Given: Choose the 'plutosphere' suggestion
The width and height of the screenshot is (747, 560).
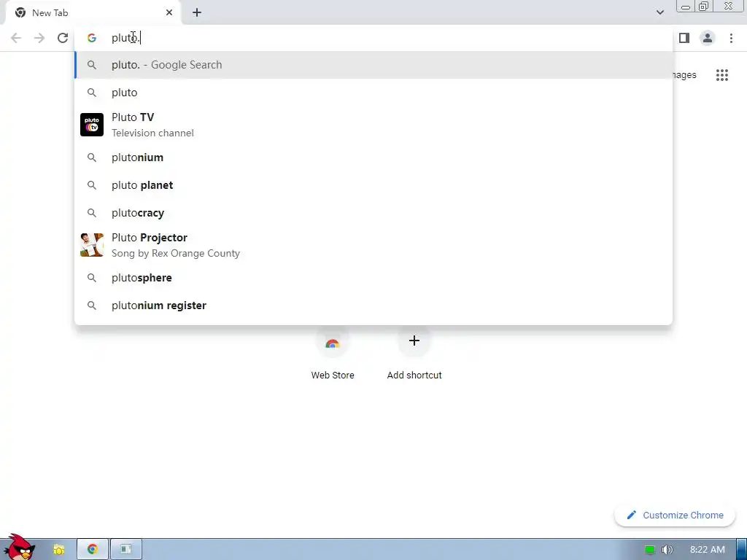Looking at the screenshot, I should 373,278.
